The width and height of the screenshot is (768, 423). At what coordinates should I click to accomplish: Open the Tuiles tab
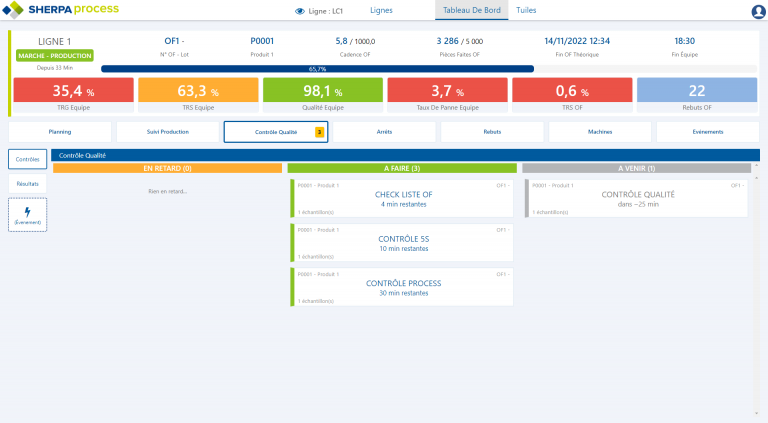[526, 10]
